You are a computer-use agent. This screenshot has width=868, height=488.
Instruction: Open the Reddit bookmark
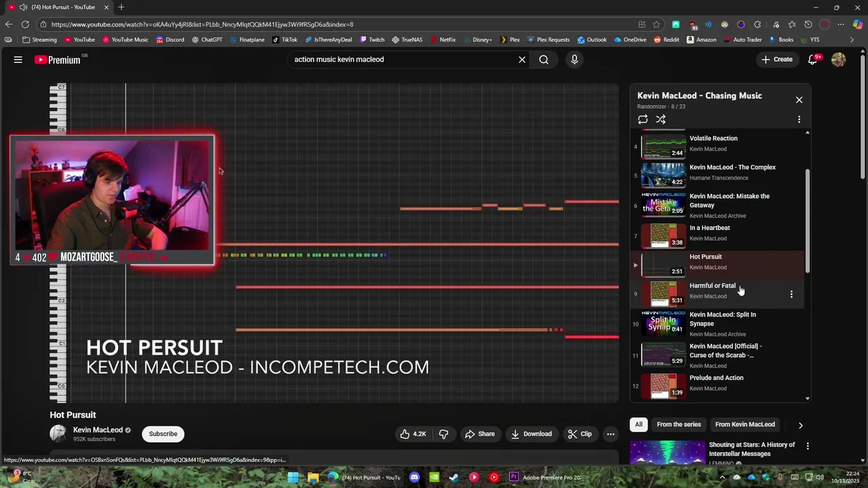(x=667, y=40)
